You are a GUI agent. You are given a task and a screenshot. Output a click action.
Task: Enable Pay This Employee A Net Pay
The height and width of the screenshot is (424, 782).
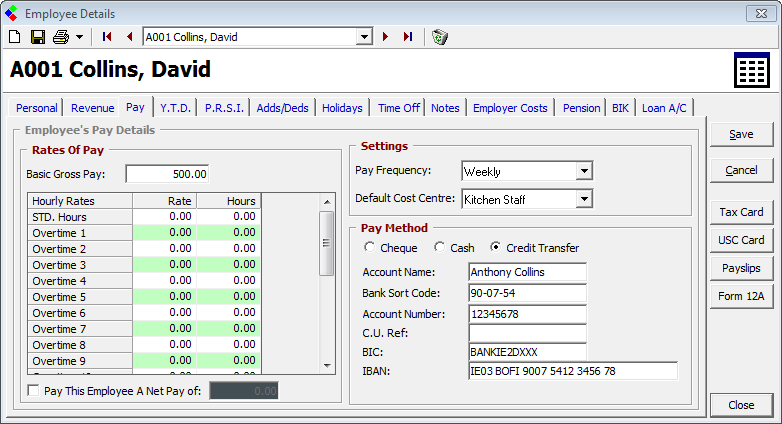coord(35,390)
